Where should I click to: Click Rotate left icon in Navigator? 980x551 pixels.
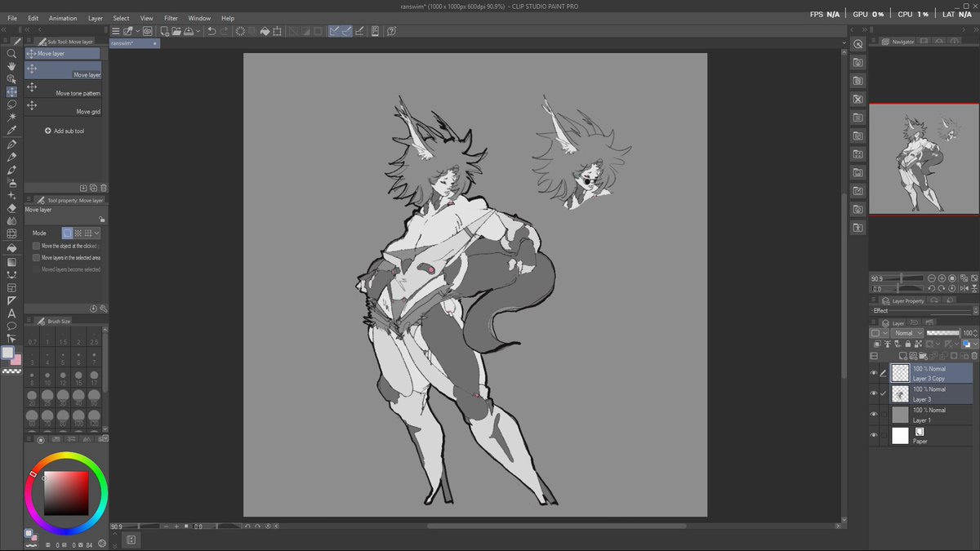932,288
